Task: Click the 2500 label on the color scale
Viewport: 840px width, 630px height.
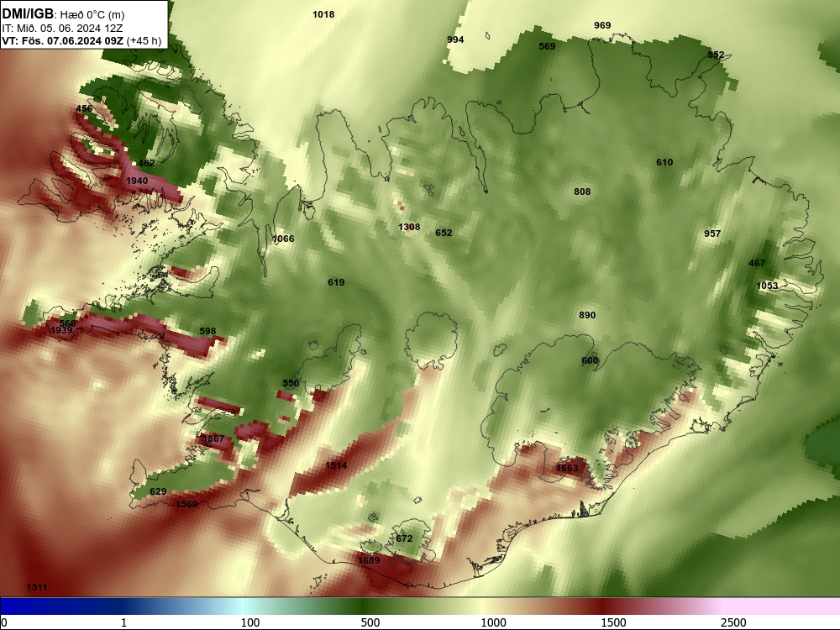Action: pyautogui.click(x=733, y=622)
